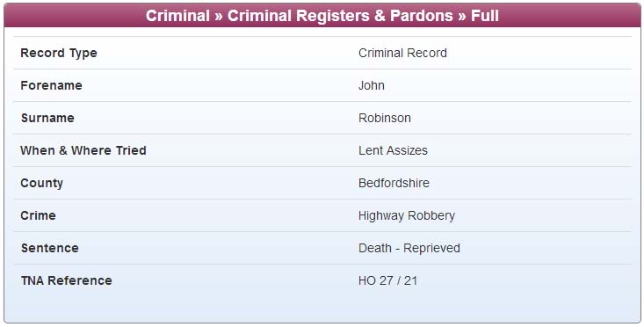Click the Criminal Registers & Pardons header title
The width and height of the screenshot is (644, 327).
322,16
